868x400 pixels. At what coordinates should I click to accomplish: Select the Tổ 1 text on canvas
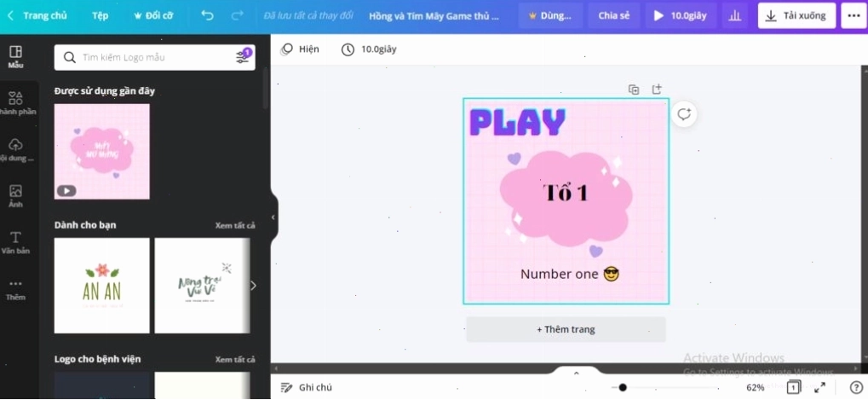(x=566, y=193)
